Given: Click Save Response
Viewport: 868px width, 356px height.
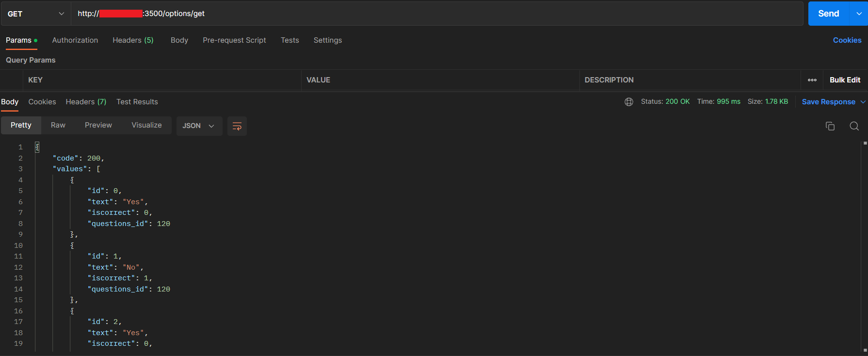Looking at the screenshot, I should (x=828, y=102).
